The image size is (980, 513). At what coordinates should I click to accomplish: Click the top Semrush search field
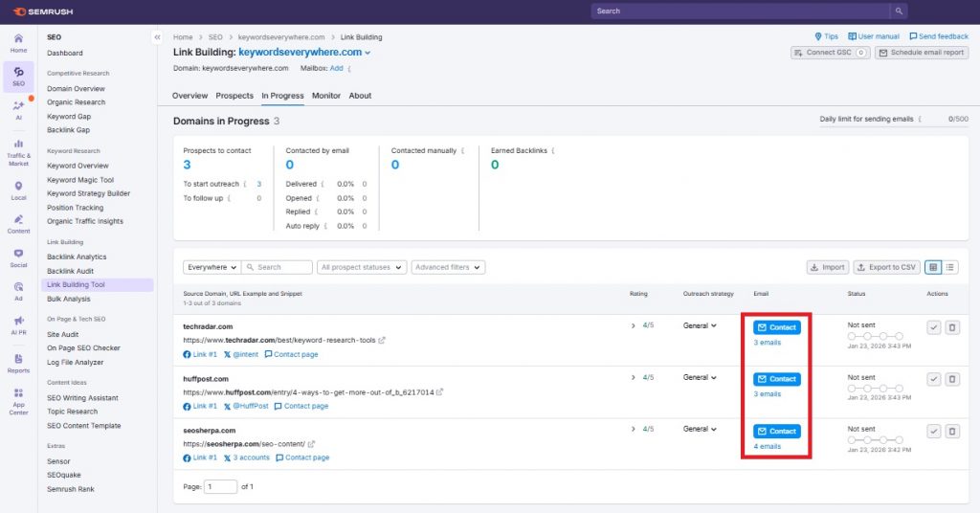click(742, 11)
